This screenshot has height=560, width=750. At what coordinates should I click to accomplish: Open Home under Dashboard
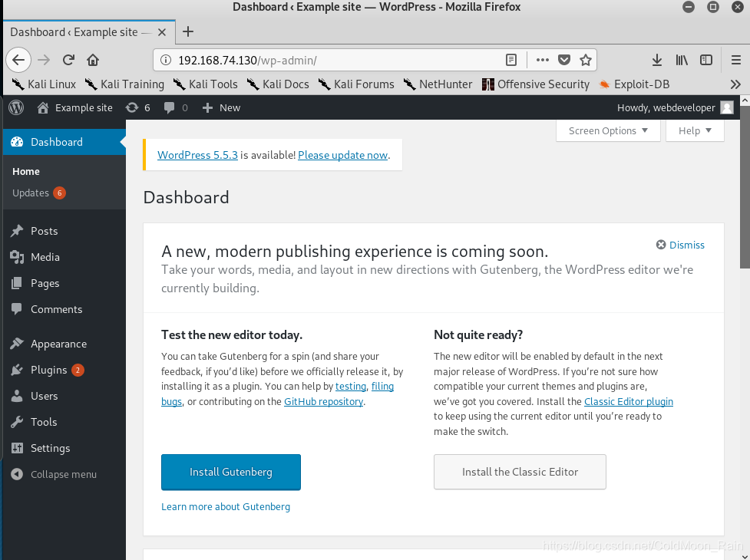[x=26, y=172]
